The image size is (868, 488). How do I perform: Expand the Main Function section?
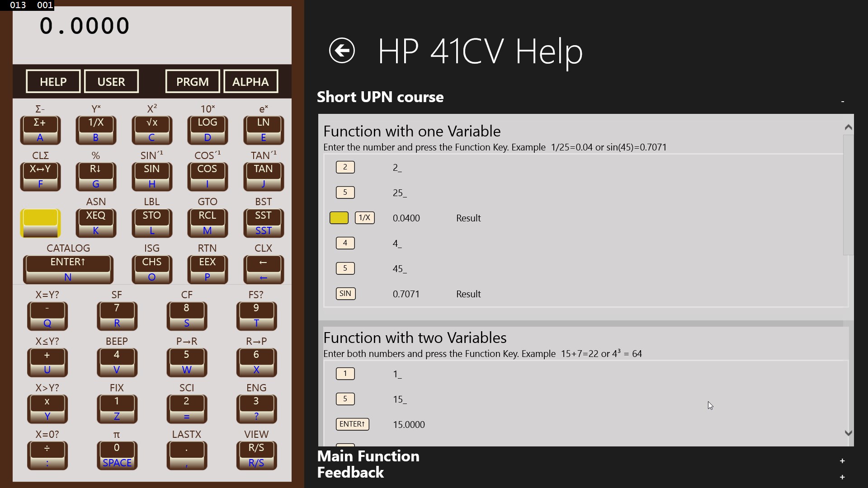point(842,461)
